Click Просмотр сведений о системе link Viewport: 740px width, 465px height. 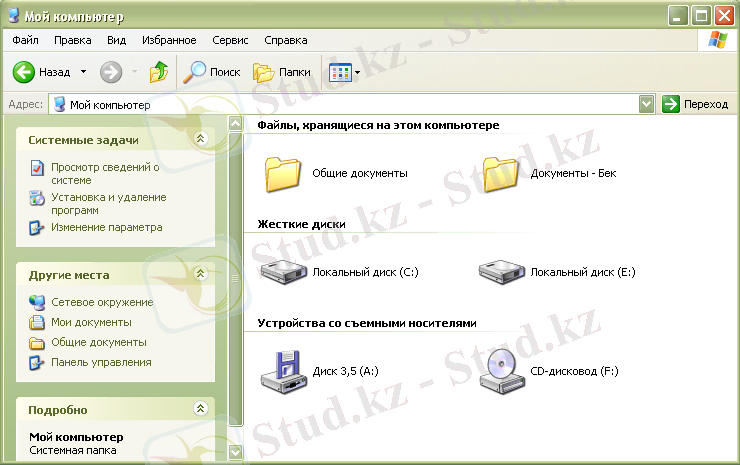click(105, 174)
